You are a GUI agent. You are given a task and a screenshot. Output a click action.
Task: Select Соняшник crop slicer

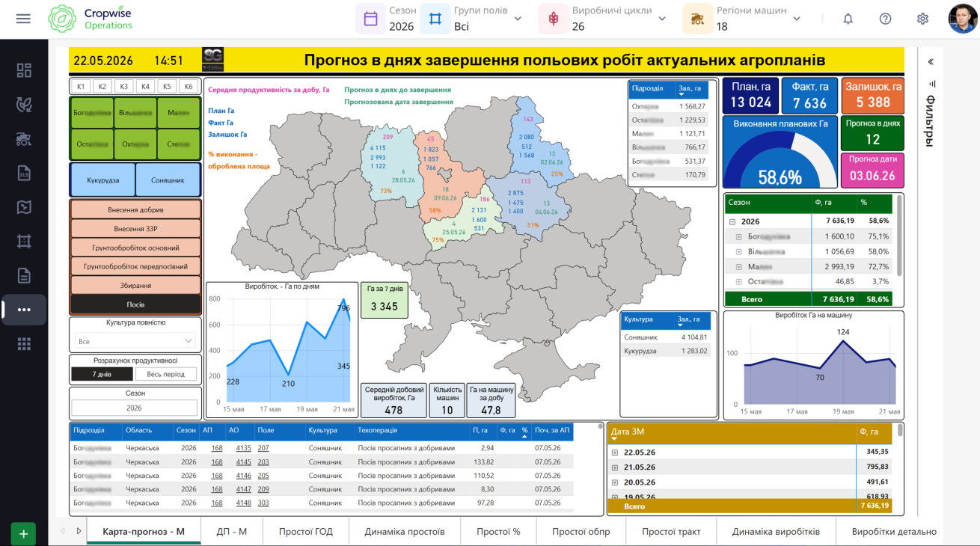point(168,180)
